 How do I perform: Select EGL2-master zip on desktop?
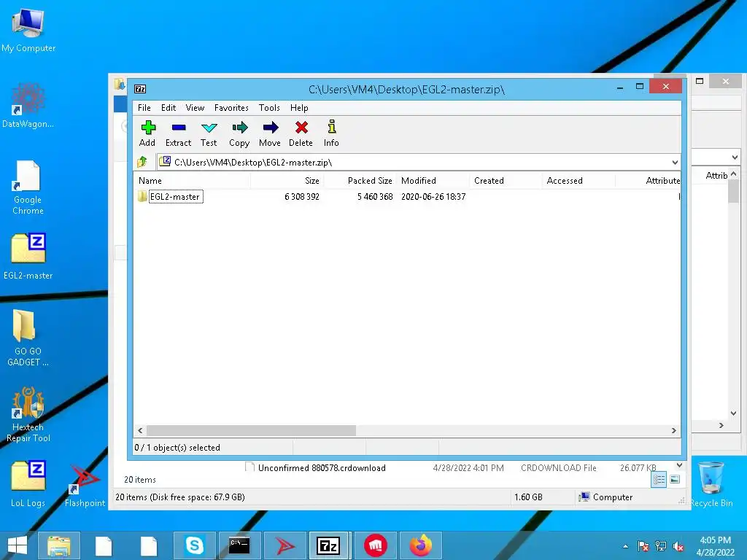(28, 257)
